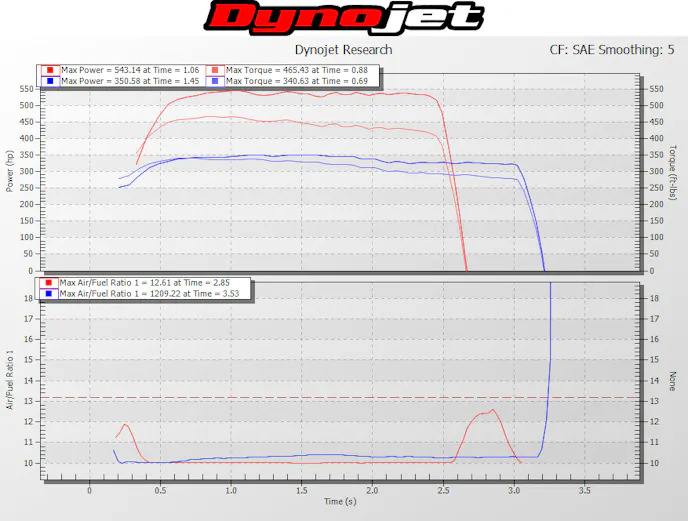Click the 'Dynojet Research' chart title

point(343,49)
